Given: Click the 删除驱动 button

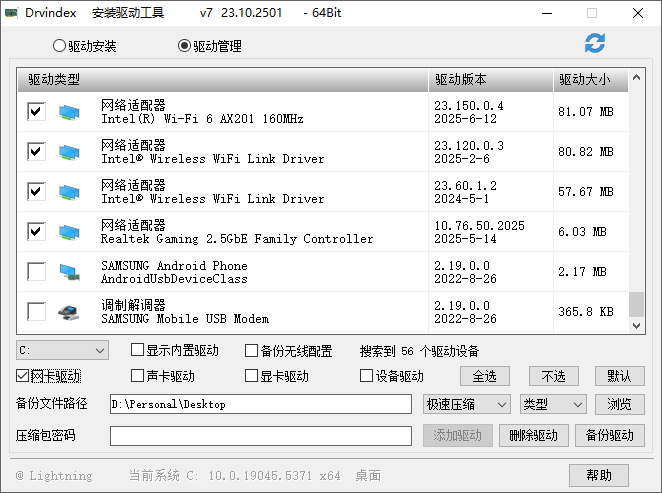Looking at the screenshot, I should click(534, 435).
